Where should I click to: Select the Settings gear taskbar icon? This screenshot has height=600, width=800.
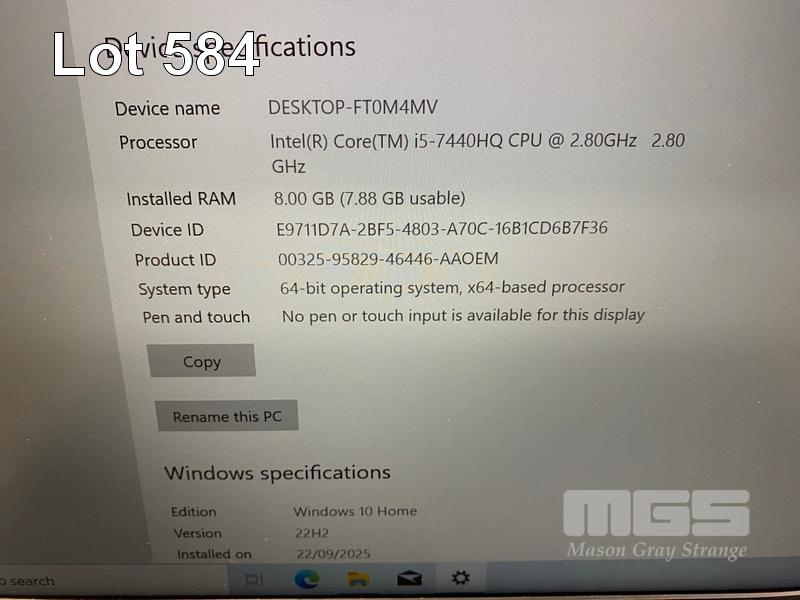pos(460,578)
